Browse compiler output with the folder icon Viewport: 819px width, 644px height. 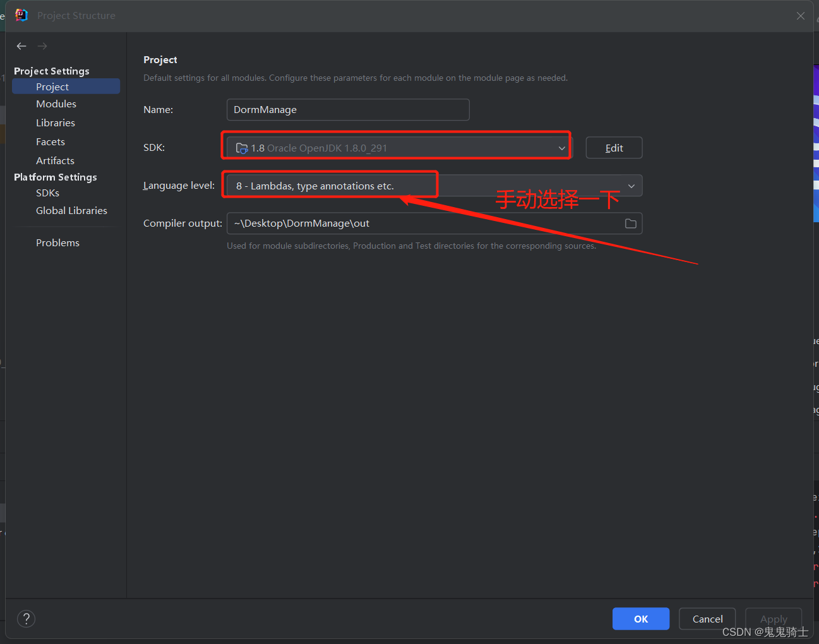630,224
